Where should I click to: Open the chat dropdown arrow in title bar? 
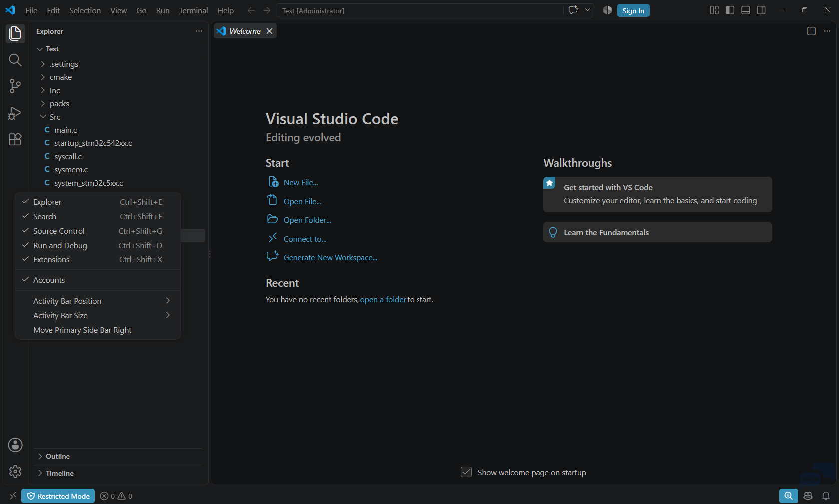pos(587,10)
